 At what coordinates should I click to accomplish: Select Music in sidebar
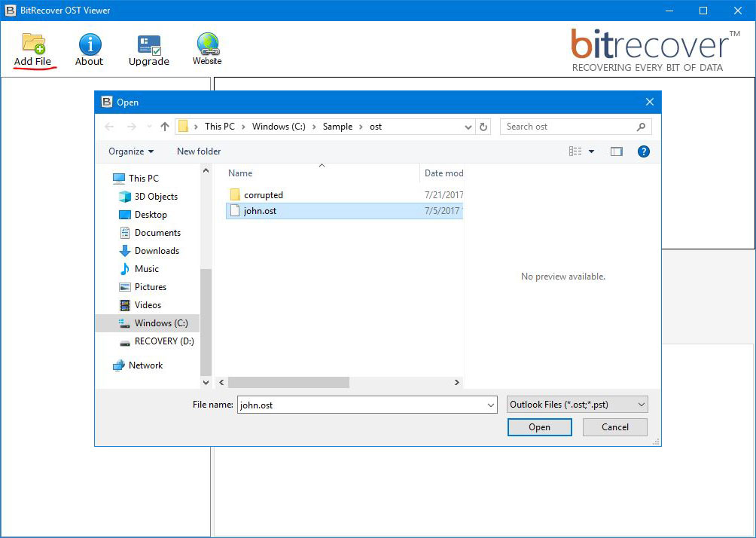pos(139,269)
